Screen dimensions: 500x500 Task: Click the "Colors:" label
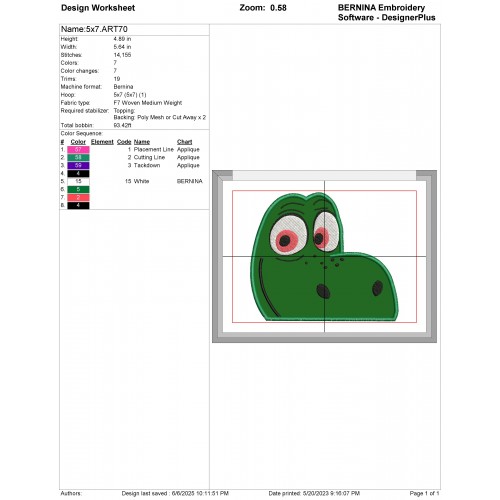click(69, 63)
